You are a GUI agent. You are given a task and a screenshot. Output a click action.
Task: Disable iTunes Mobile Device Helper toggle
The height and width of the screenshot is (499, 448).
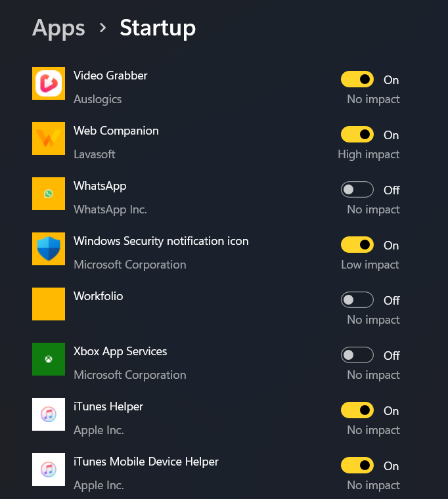point(357,466)
